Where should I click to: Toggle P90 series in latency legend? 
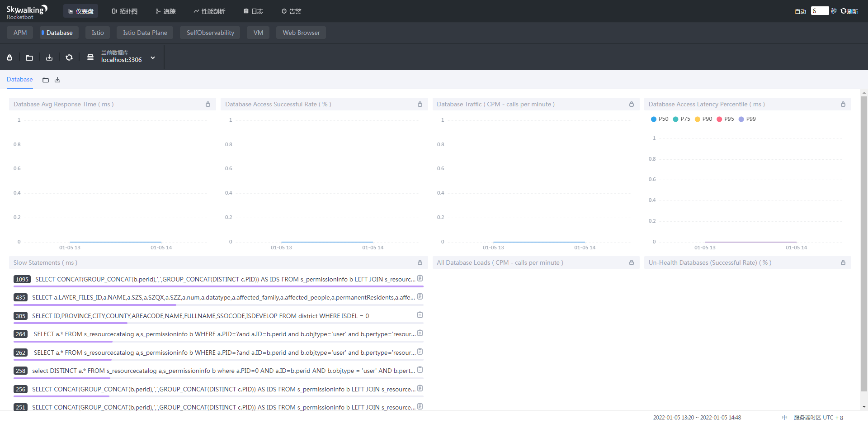(x=703, y=119)
